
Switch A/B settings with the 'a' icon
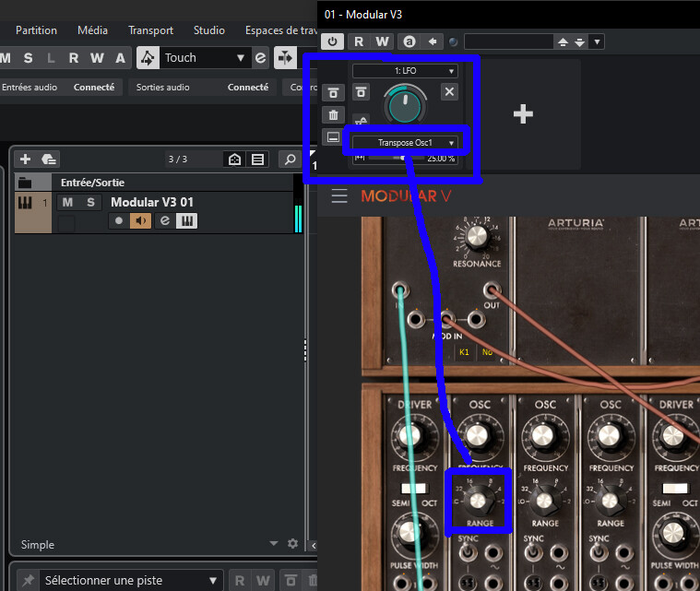click(x=409, y=41)
